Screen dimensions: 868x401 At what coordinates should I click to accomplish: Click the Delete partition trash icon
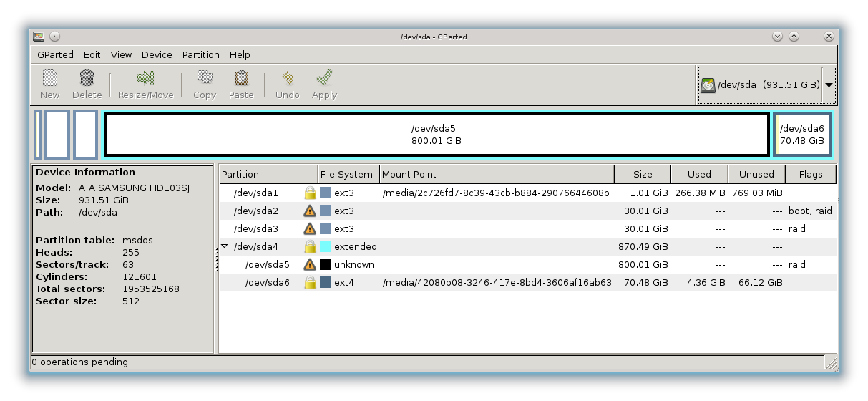click(x=87, y=78)
